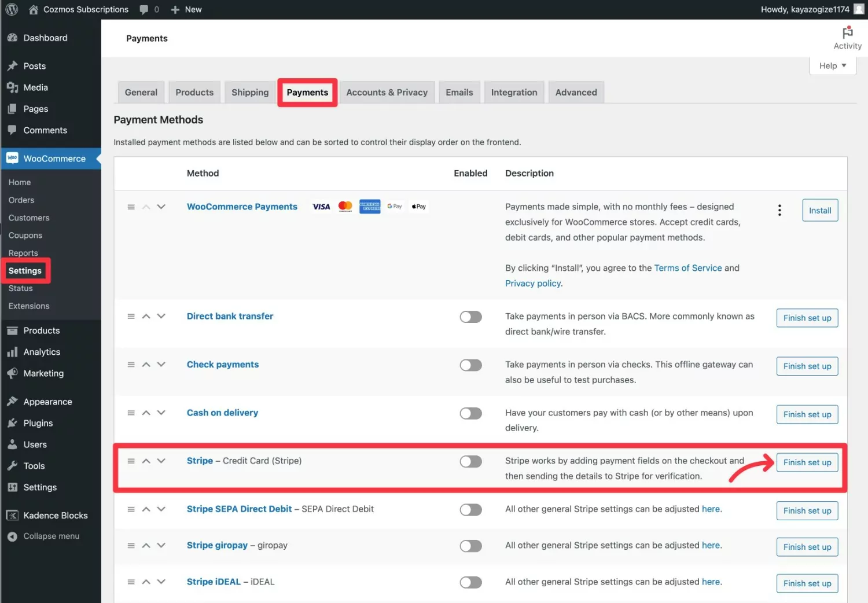Select the Payments tab
This screenshot has height=603, width=868.
[307, 92]
